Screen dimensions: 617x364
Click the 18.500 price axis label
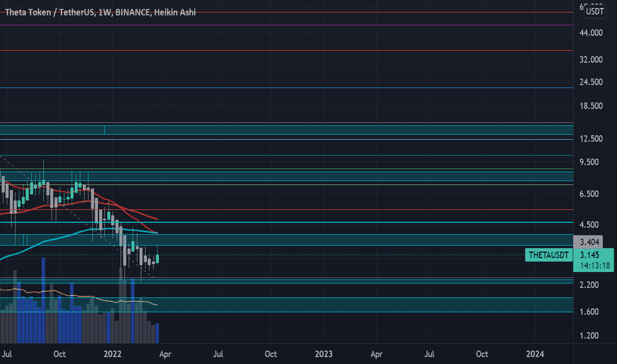[x=591, y=106]
